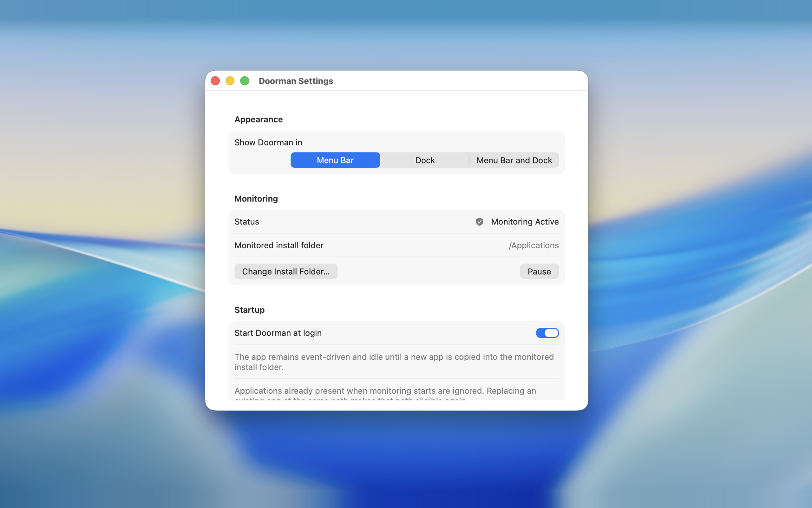
Task: Click the Change Install Folder button
Action: coord(286,271)
